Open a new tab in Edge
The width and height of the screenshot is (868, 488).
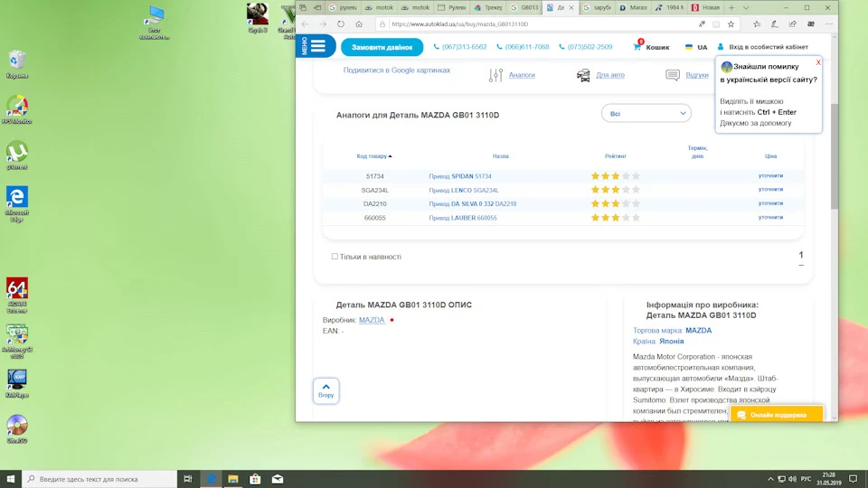coord(731,8)
